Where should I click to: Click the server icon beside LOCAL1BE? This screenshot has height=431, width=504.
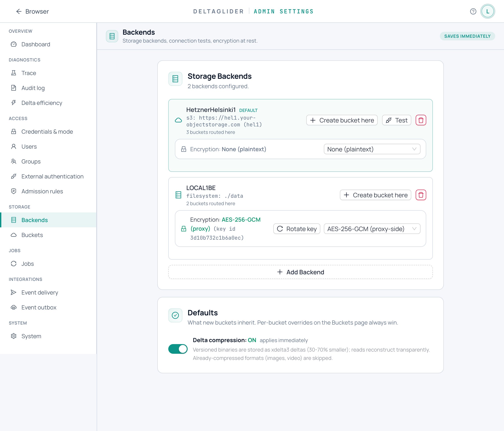pos(178,195)
